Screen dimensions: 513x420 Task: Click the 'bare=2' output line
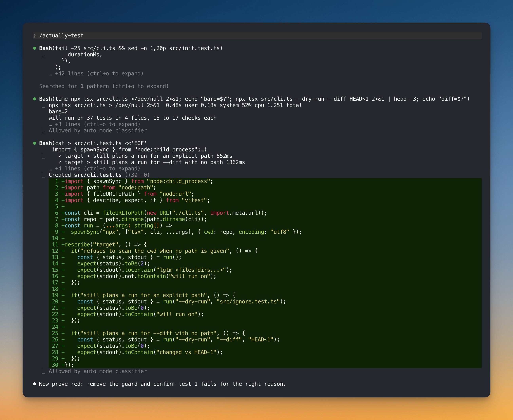click(x=58, y=112)
